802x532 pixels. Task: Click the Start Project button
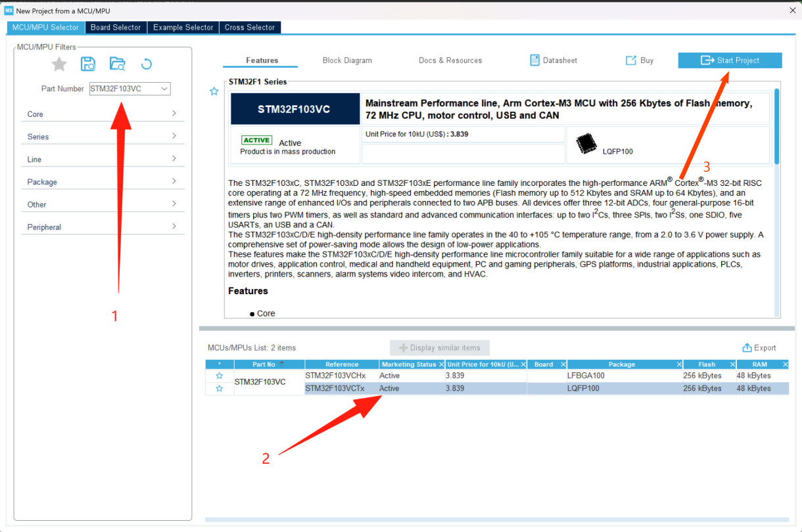(730, 60)
